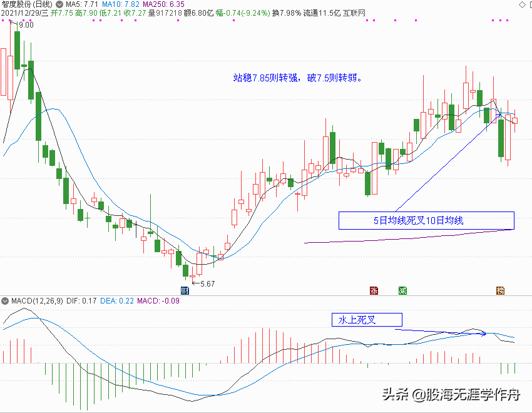Click the 减 event marker icon
The image size is (532, 413).
coord(402,290)
